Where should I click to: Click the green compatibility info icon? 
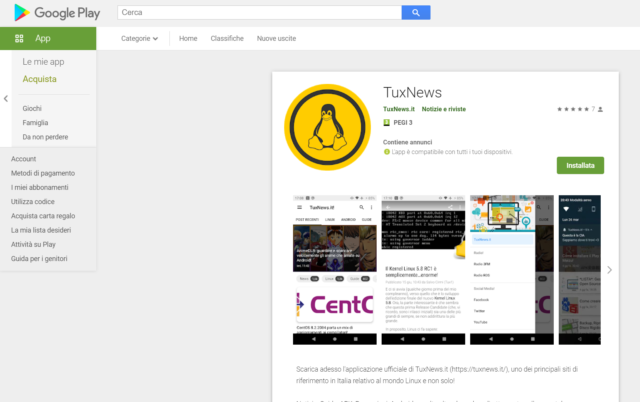point(387,152)
